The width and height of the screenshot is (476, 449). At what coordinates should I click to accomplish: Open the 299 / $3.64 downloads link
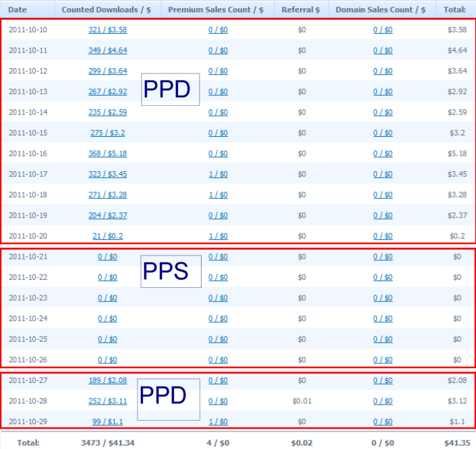click(108, 71)
